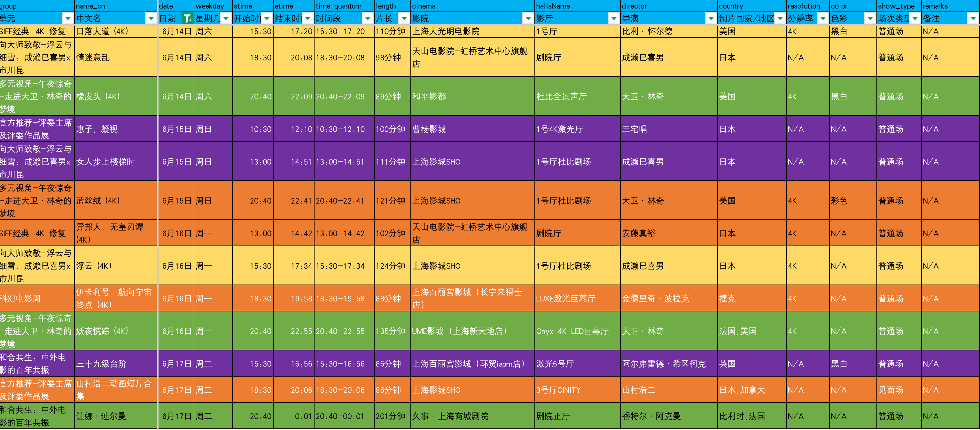Select cell '三十九级台阶'
The height and width of the screenshot is (430, 980).
[116, 364]
